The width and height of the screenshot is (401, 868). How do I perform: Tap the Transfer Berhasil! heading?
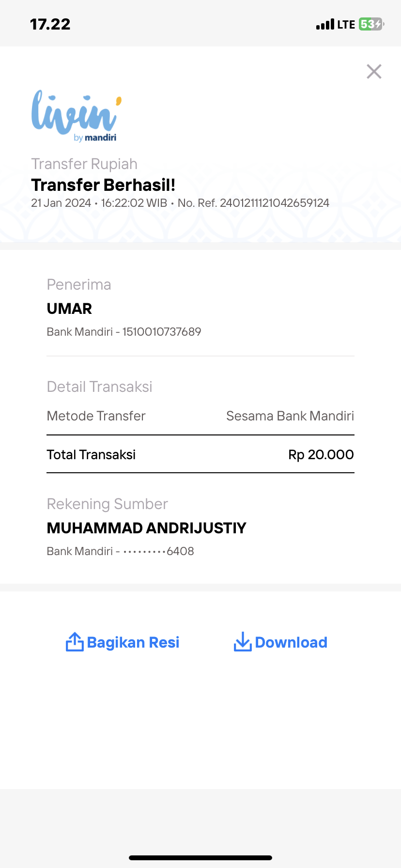(103, 185)
